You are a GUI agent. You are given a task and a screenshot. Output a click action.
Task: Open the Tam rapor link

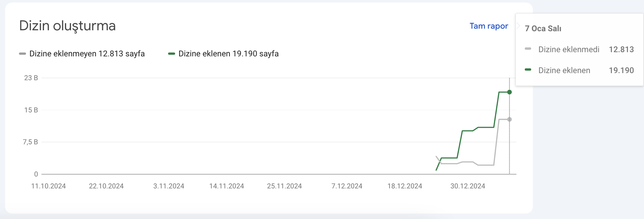tap(489, 26)
